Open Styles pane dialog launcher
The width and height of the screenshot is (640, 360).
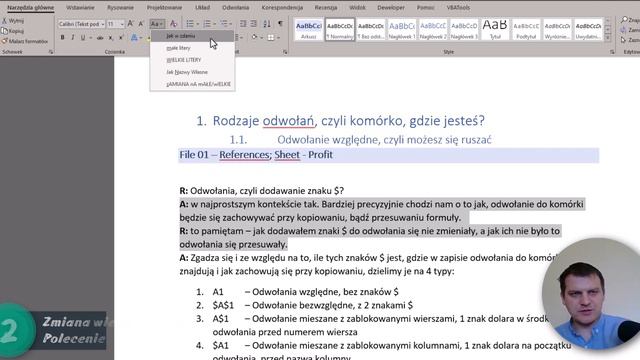[x=612, y=52]
